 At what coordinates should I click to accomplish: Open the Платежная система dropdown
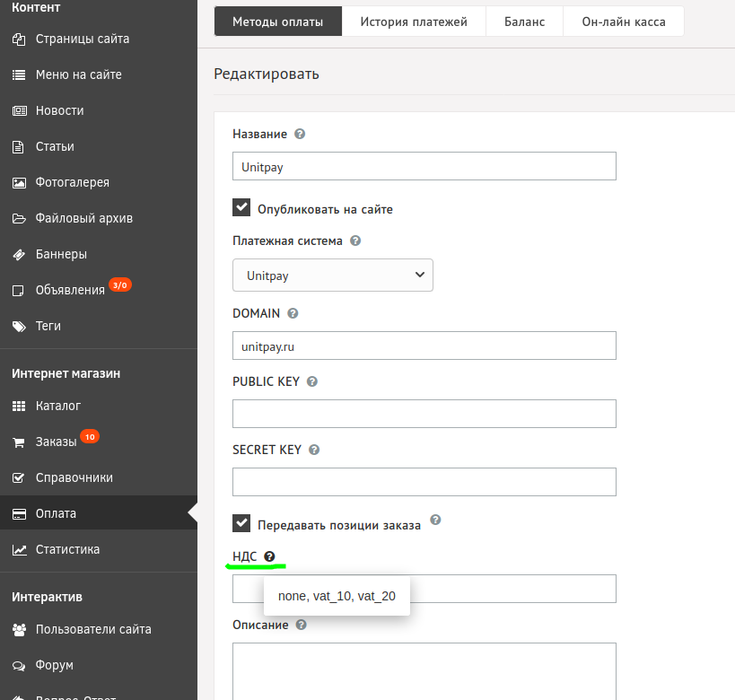[332, 276]
